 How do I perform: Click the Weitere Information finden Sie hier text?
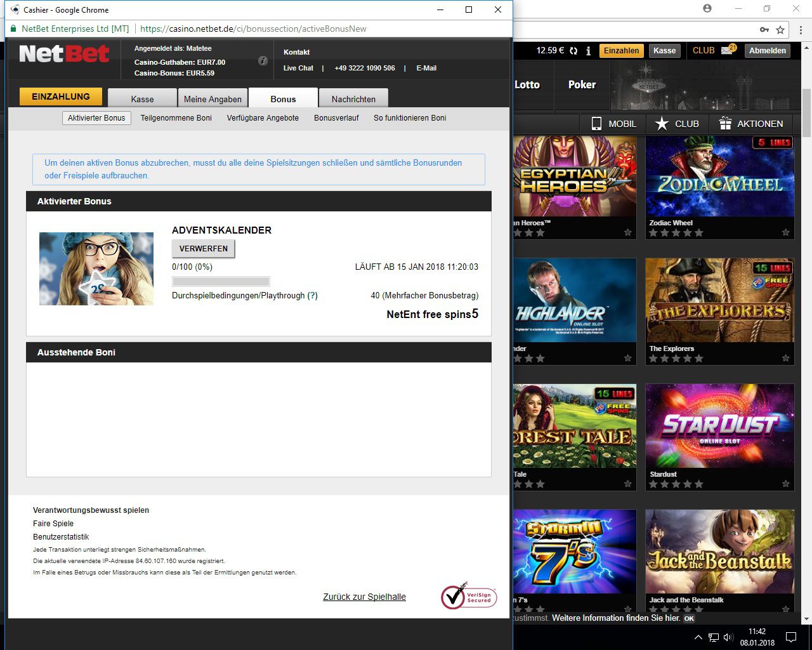(x=615, y=618)
